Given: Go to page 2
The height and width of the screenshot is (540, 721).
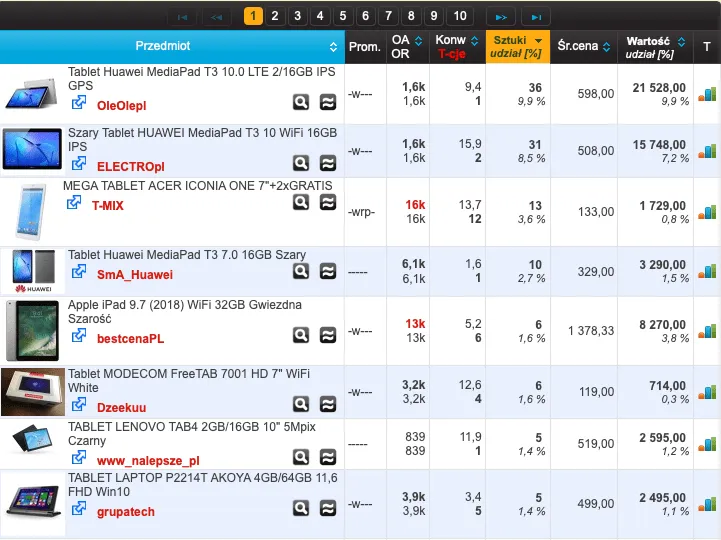Looking at the screenshot, I should 275,16.
